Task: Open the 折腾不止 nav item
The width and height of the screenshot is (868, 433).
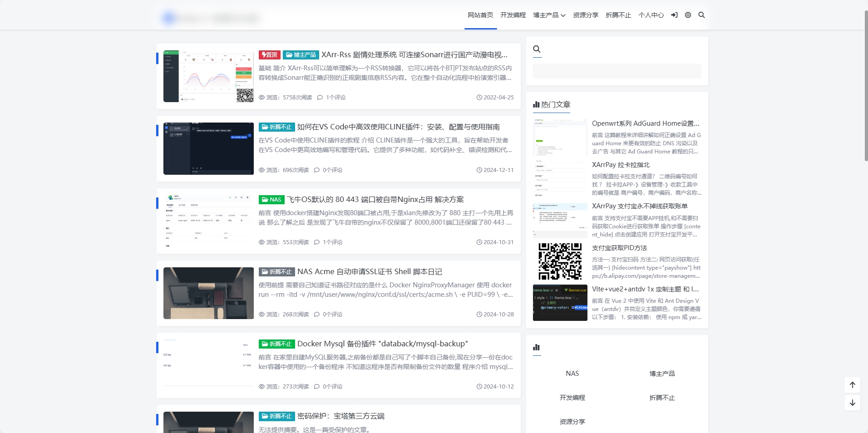Action: tap(618, 15)
